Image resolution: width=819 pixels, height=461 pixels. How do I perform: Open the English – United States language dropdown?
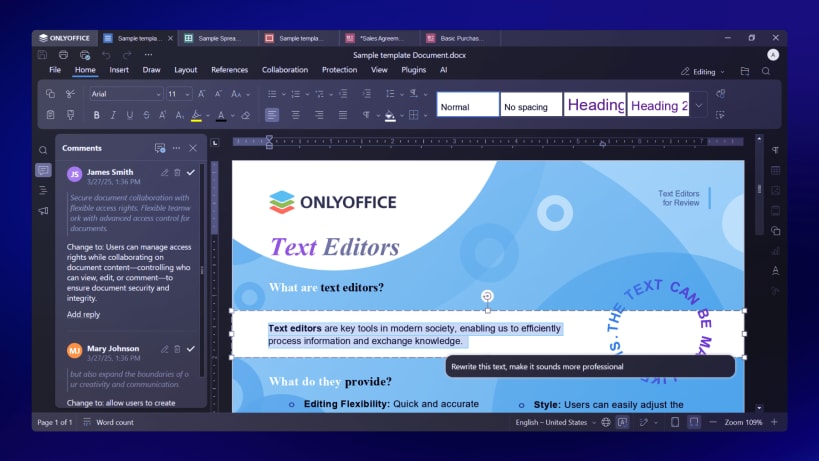(x=555, y=422)
